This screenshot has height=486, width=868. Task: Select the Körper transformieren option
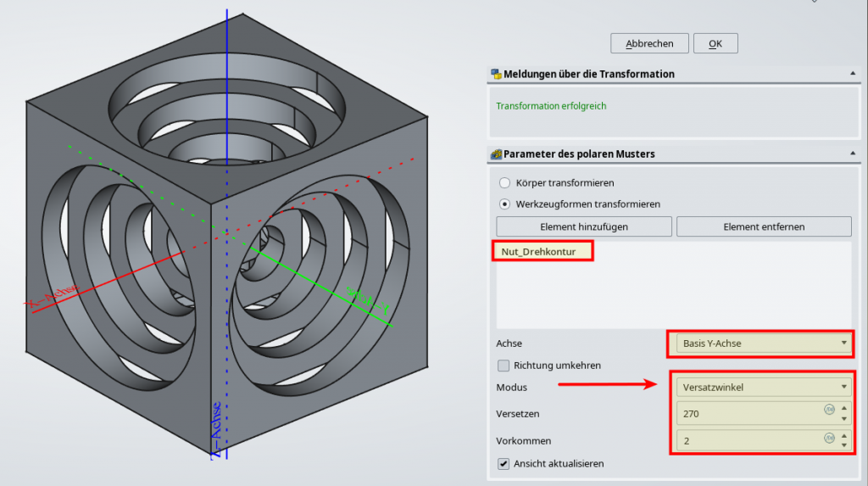[x=505, y=182]
